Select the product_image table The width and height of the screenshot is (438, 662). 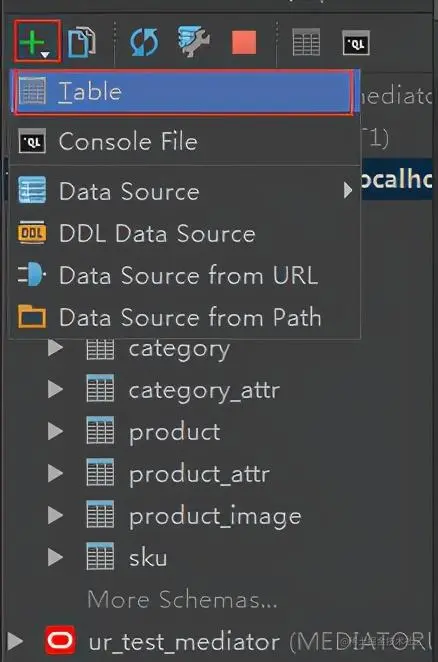(215, 516)
